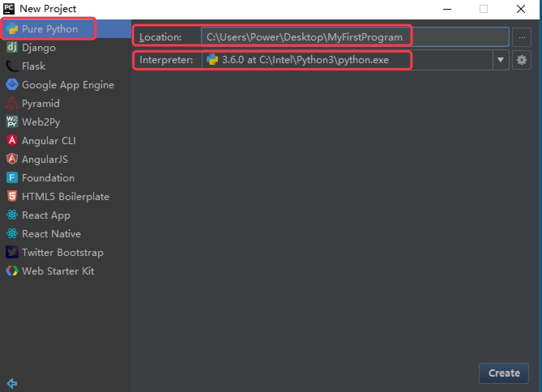Expand the Interpreter dropdown arrow
This screenshot has height=392, width=542.
501,60
